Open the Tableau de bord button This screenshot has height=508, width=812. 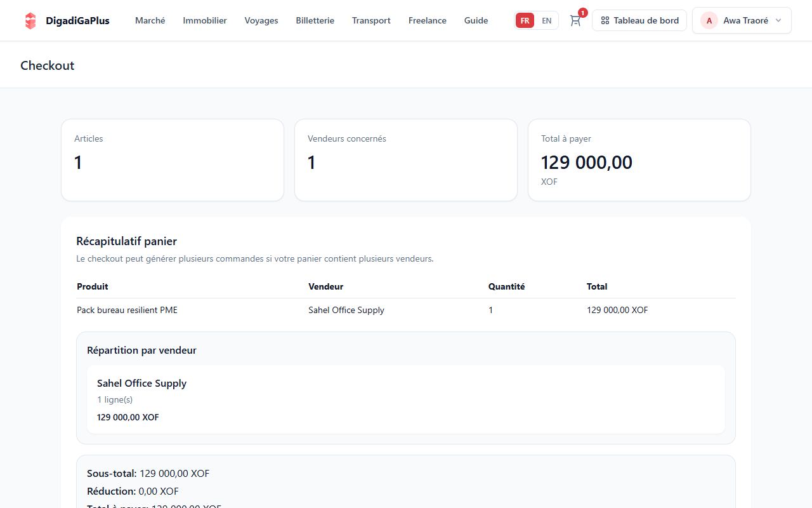pos(639,20)
